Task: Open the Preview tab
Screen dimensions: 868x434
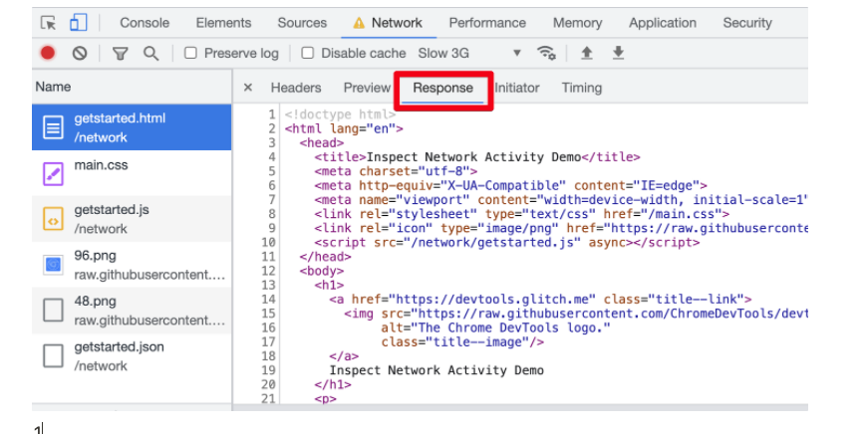Action: [367, 88]
